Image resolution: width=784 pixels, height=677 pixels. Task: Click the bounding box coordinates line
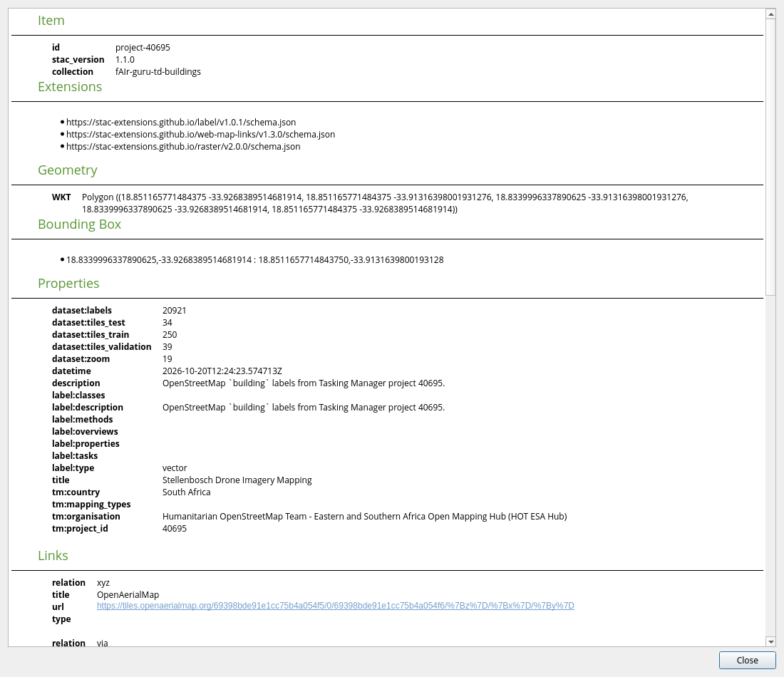point(255,260)
